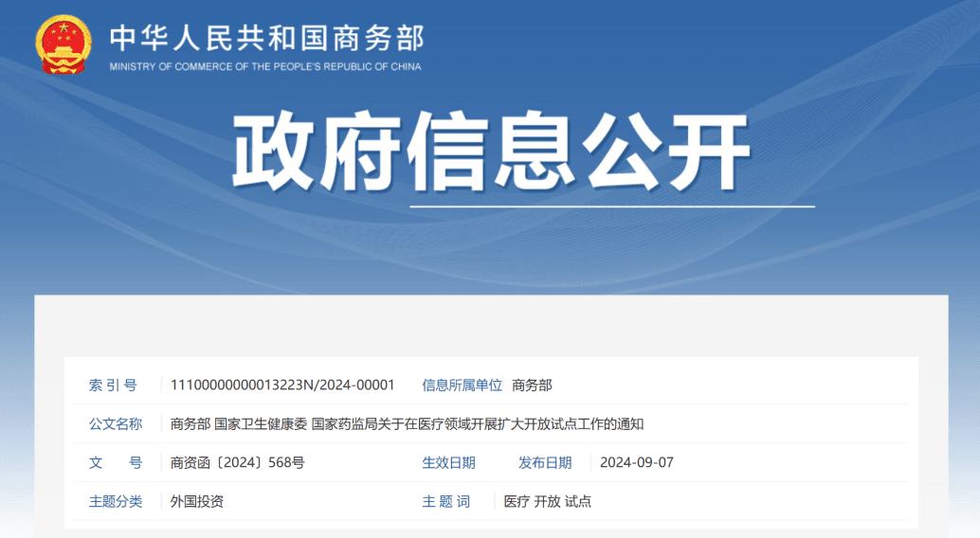Screen dimensions: 980x538
Task: Select the 外国投资 category value
Action: pyautogui.click(x=197, y=502)
